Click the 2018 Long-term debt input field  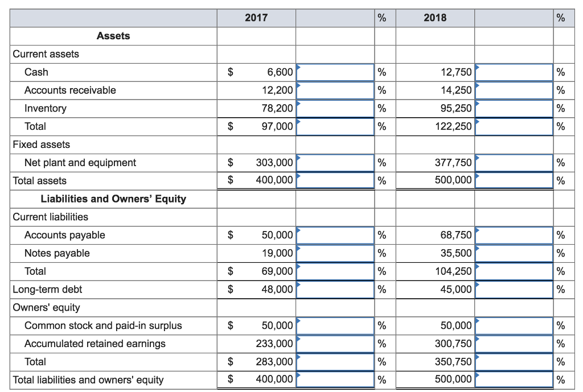[x=514, y=290]
